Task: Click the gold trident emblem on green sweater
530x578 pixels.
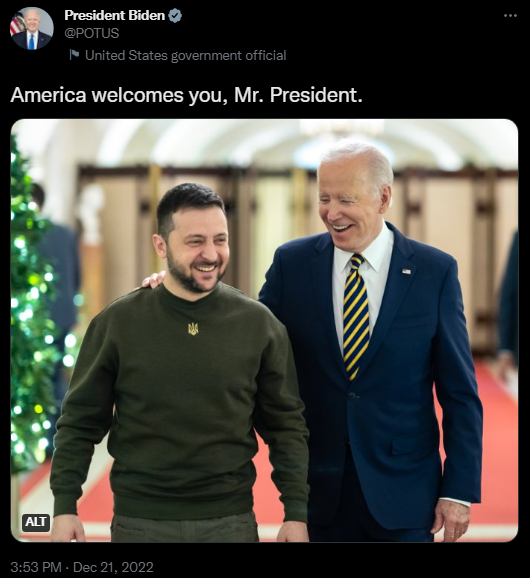Action: tap(193, 328)
